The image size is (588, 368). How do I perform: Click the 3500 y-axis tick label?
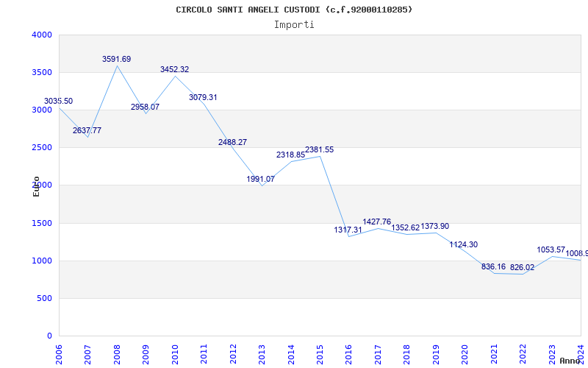[x=42, y=72]
